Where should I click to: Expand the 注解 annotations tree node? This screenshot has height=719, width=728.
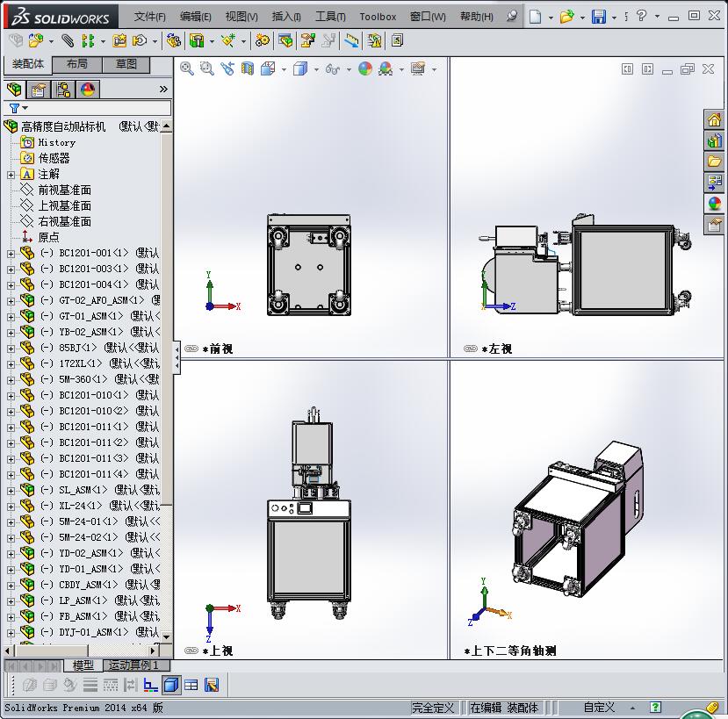pyautogui.click(x=11, y=175)
